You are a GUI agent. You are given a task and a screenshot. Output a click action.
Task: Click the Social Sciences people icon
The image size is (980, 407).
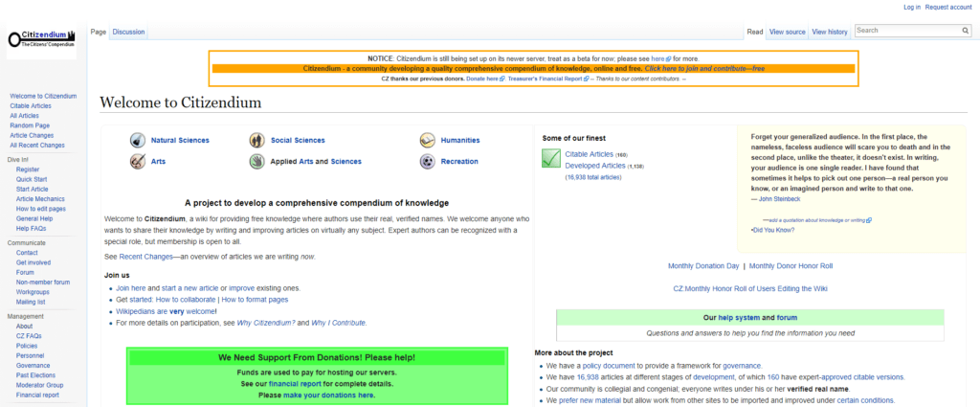pyautogui.click(x=256, y=140)
